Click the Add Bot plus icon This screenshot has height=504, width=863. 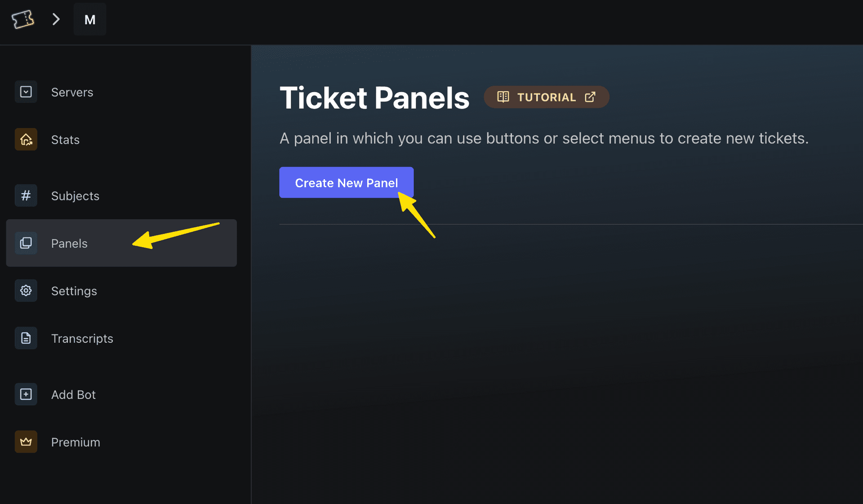coord(26,394)
